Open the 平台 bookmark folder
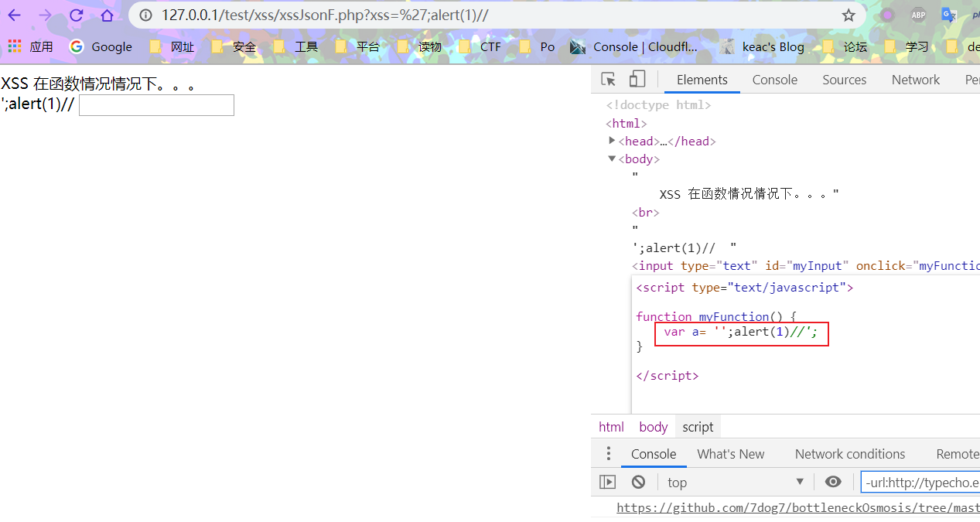Screen dimensions: 980x522 (357, 47)
